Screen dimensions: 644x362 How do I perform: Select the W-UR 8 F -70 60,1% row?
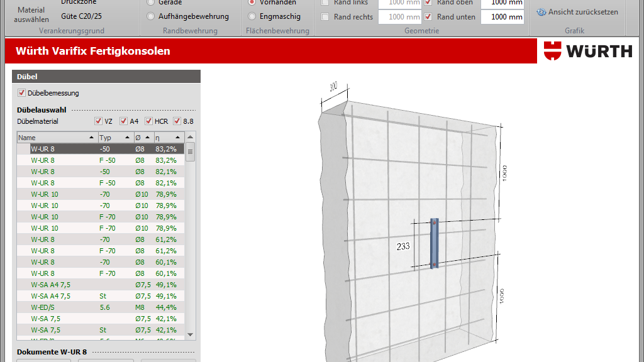(101, 273)
